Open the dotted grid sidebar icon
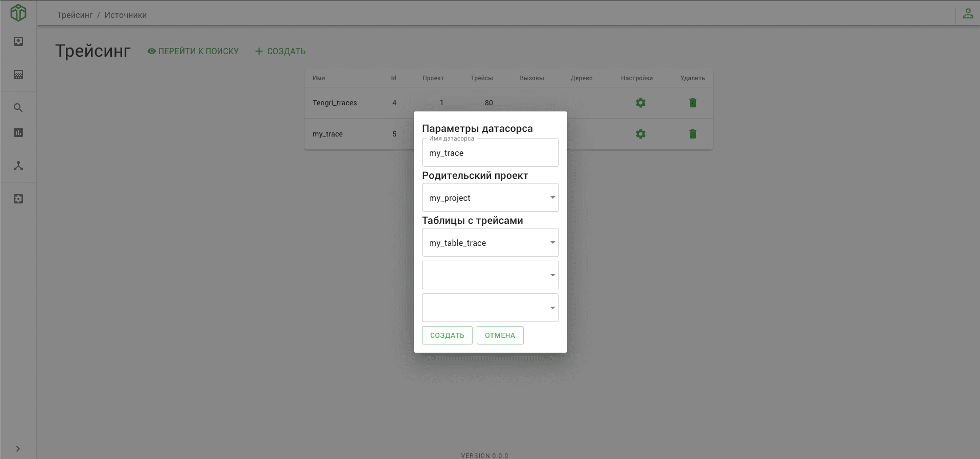The image size is (980, 459). point(18,75)
